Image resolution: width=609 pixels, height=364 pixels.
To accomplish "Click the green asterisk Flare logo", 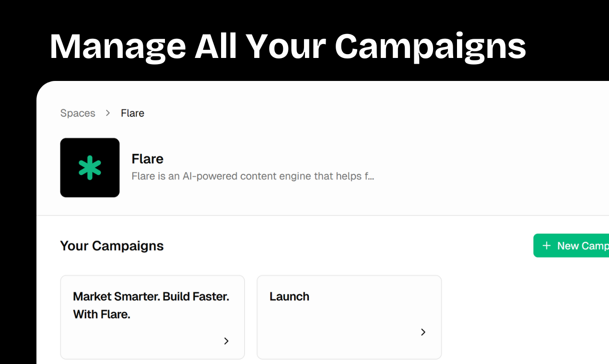I will pos(90,168).
